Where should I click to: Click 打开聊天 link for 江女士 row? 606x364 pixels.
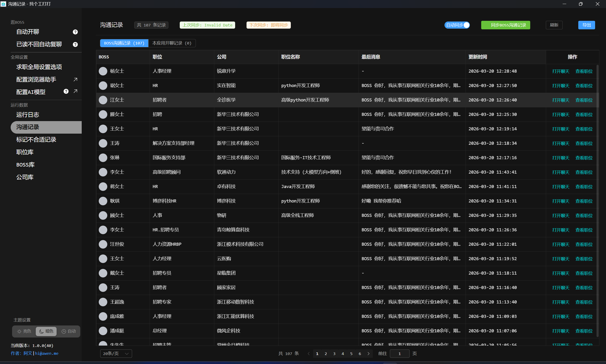561,100
